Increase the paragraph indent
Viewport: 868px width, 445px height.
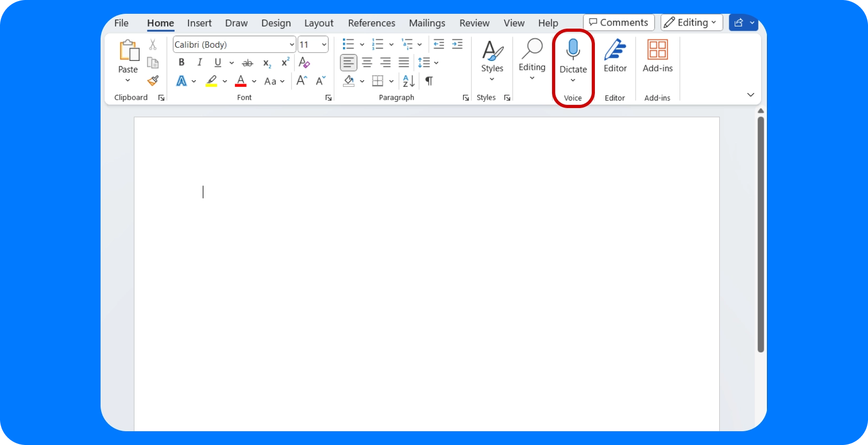(457, 44)
